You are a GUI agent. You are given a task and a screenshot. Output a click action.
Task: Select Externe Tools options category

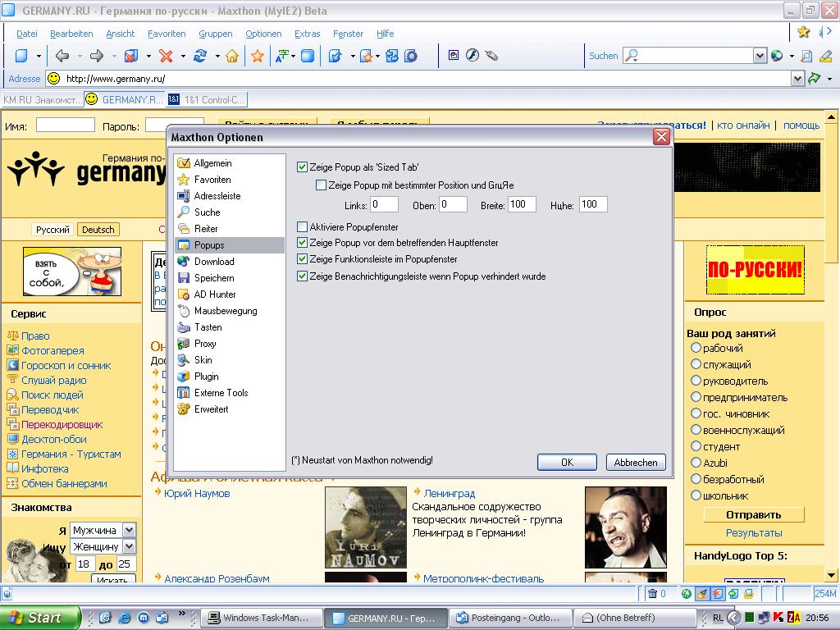pyautogui.click(x=221, y=393)
